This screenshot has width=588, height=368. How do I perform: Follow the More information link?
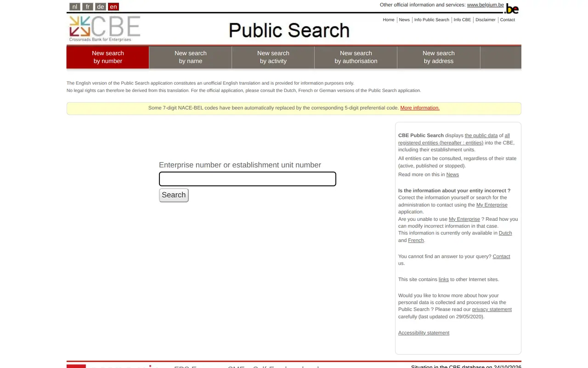420,108
